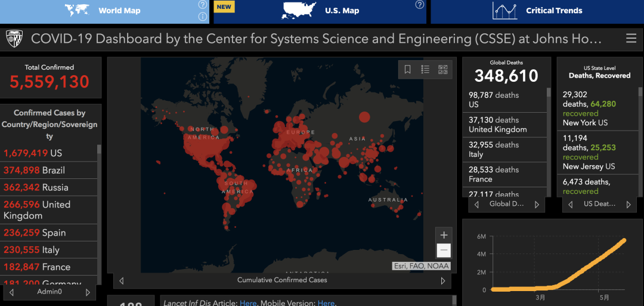Image resolution: width=644 pixels, height=306 pixels.
Task: Open the Mobile Version Here link
Action: [x=326, y=303]
